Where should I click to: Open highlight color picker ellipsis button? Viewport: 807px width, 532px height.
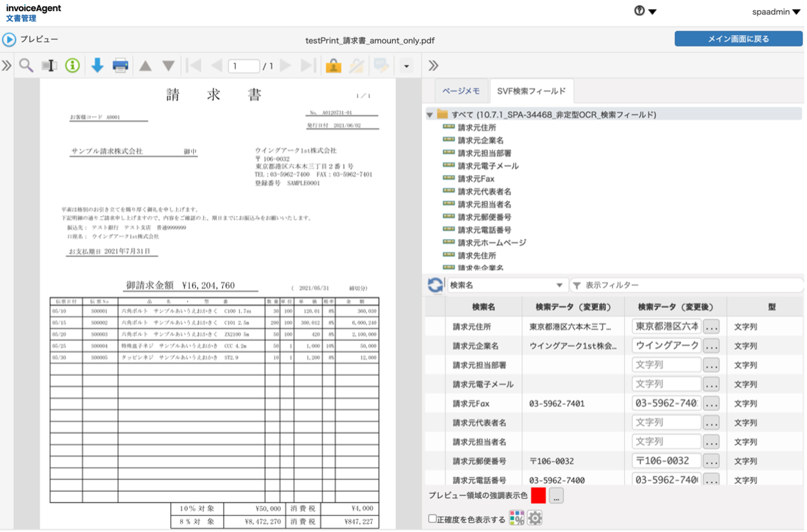tap(556, 496)
